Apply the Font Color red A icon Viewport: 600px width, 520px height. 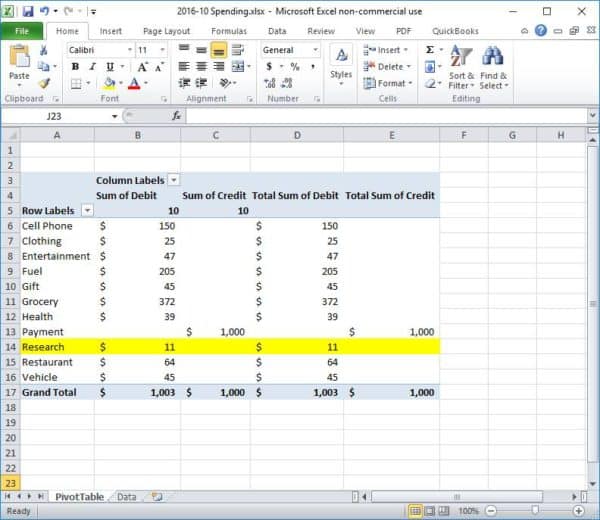(x=134, y=83)
